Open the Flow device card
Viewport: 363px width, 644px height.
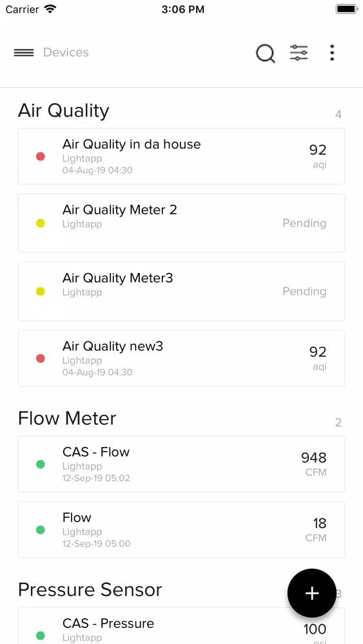[x=181, y=529]
